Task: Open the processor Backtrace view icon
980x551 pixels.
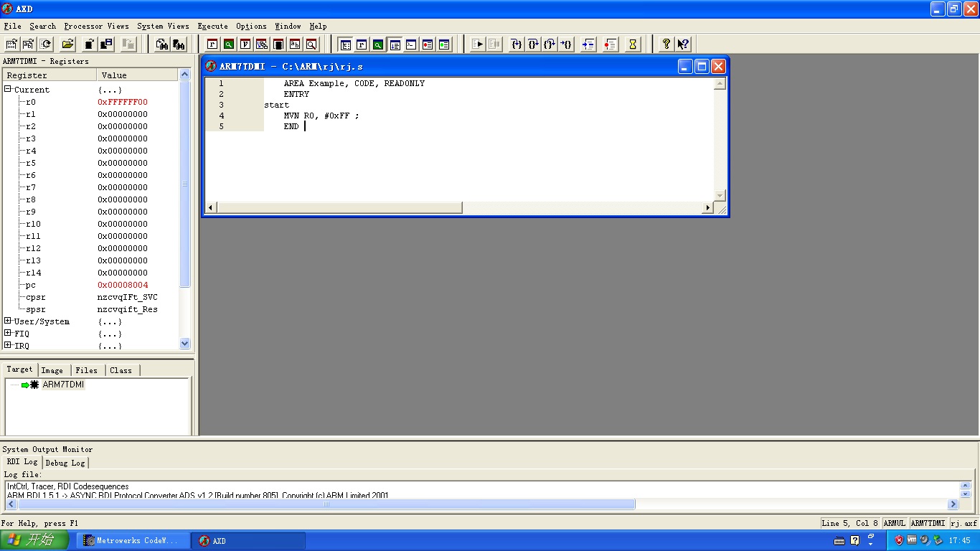Action: tap(261, 44)
